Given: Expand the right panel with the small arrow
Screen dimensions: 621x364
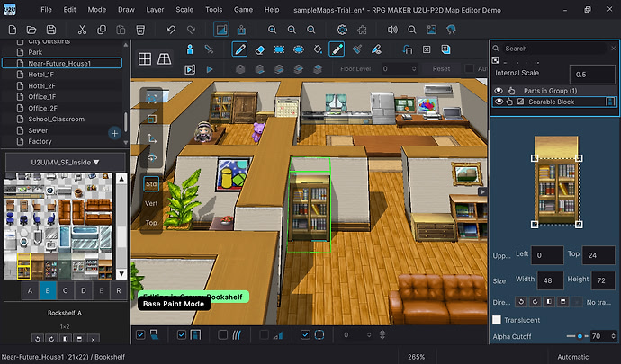Looking at the screenshot, I should pyautogui.click(x=482, y=192).
